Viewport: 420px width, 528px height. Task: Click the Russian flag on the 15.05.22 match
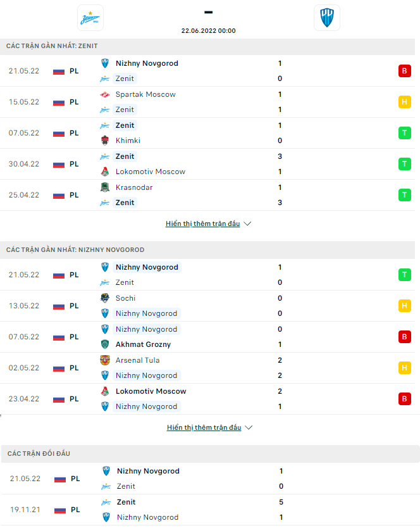pos(59,102)
